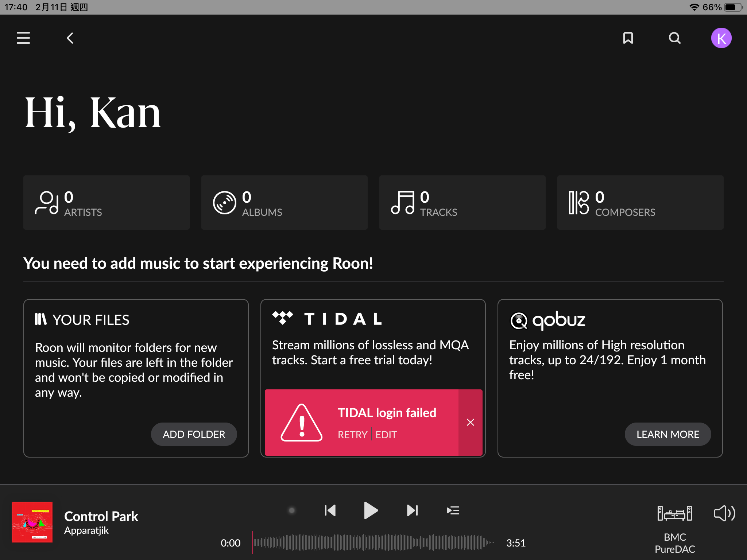Viewport: 747px width, 560px height.
Task: Open the bookmarks icon
Action: [x=628, y=38]
